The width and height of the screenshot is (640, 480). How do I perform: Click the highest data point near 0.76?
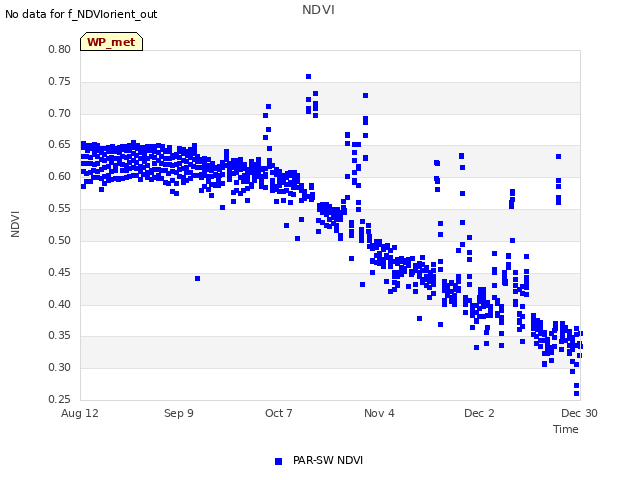(309, 77)
